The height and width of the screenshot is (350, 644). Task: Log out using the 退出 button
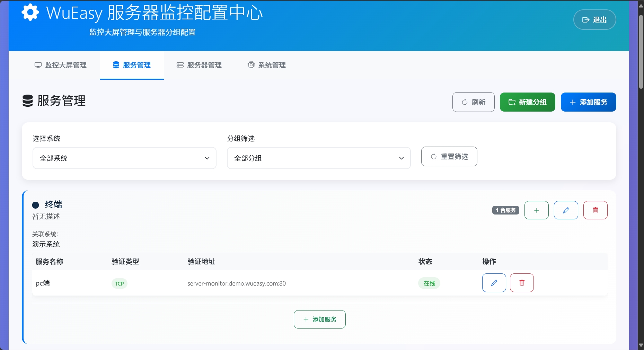(x=594, y=20)
